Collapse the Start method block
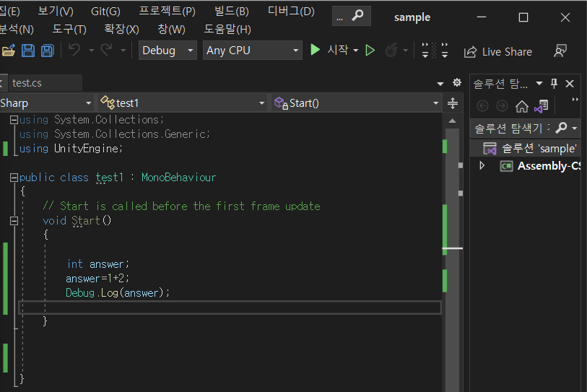587x392 pixels. coord(14,221)
